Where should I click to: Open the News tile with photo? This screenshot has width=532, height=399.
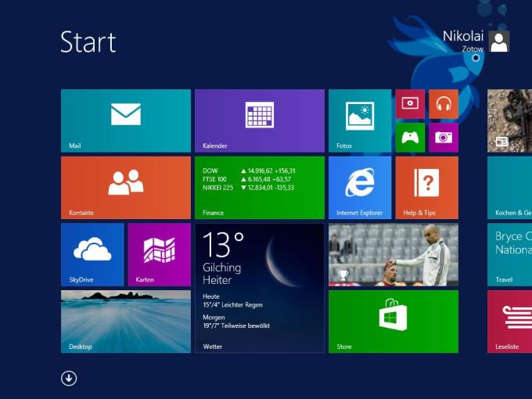coord(509,120)
